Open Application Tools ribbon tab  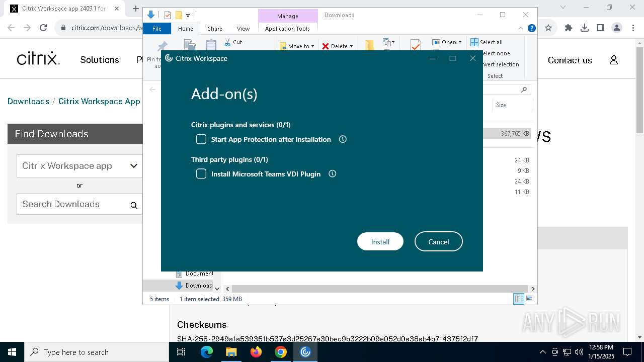[287, 29]
